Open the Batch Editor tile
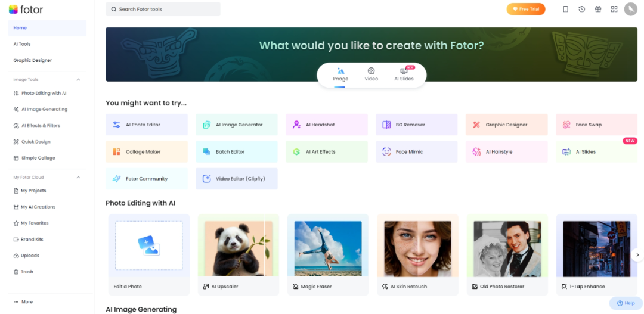Viewport: 644px width, 314px height. click(x=237, y=152)
